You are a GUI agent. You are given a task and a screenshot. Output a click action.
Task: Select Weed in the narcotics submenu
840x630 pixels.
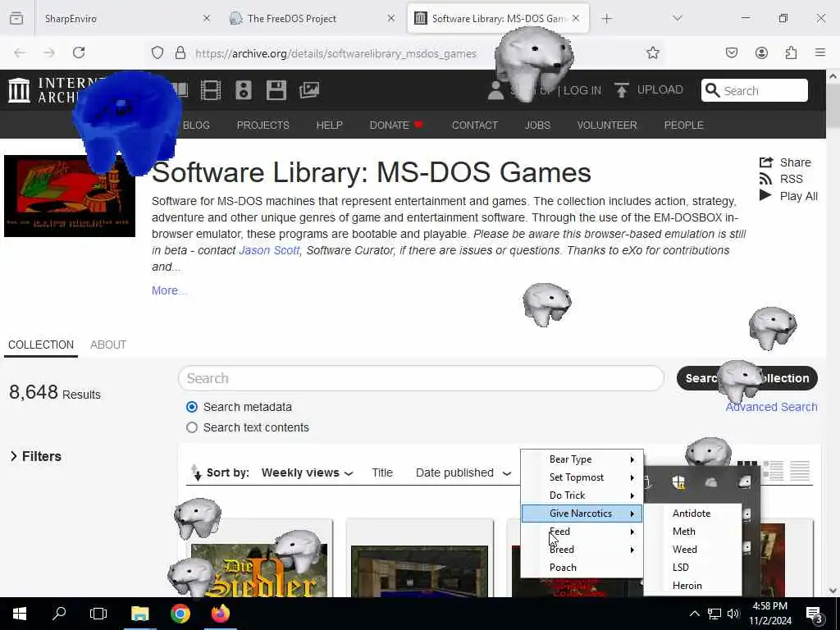(x=692, y=549)
